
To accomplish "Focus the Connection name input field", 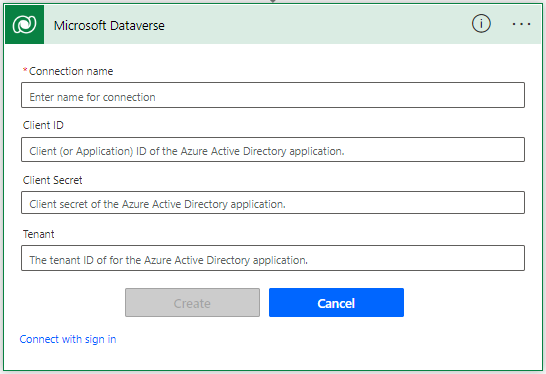I will click(273, 95).
